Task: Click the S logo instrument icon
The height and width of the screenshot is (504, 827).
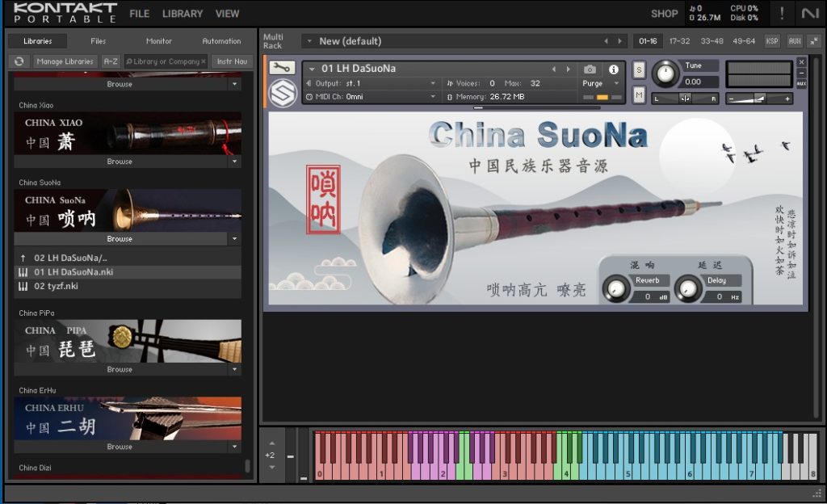Action: [x=283, y=93]
